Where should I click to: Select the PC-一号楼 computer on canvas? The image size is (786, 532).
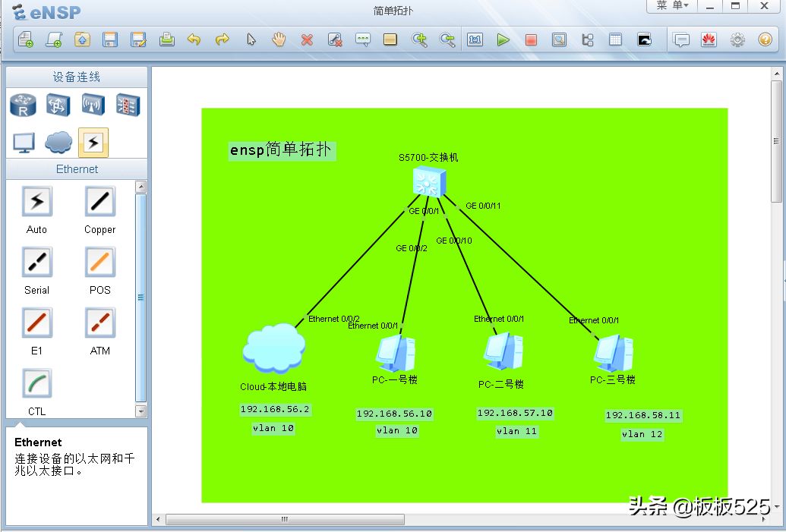point(396,353)
